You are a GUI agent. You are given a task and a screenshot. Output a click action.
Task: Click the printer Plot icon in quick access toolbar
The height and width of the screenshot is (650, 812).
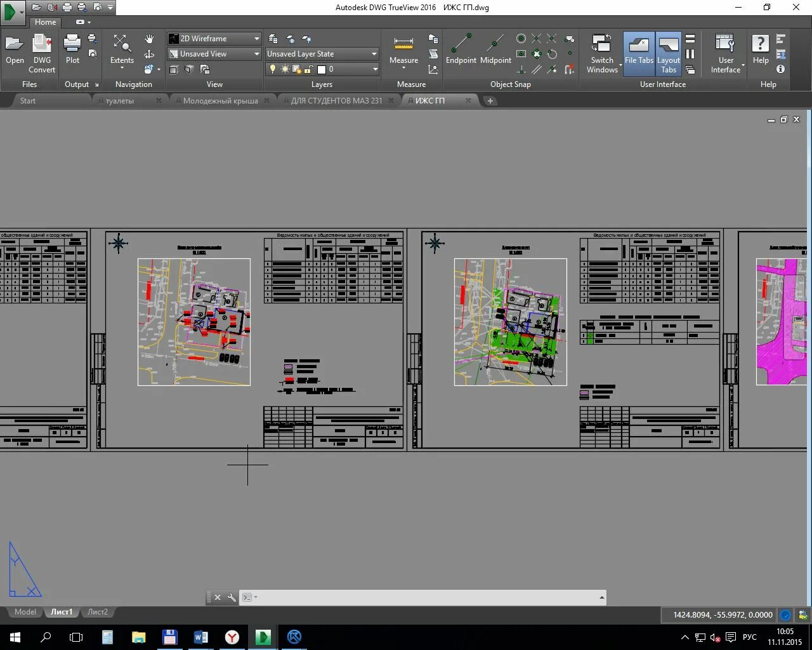pos(67,7)
